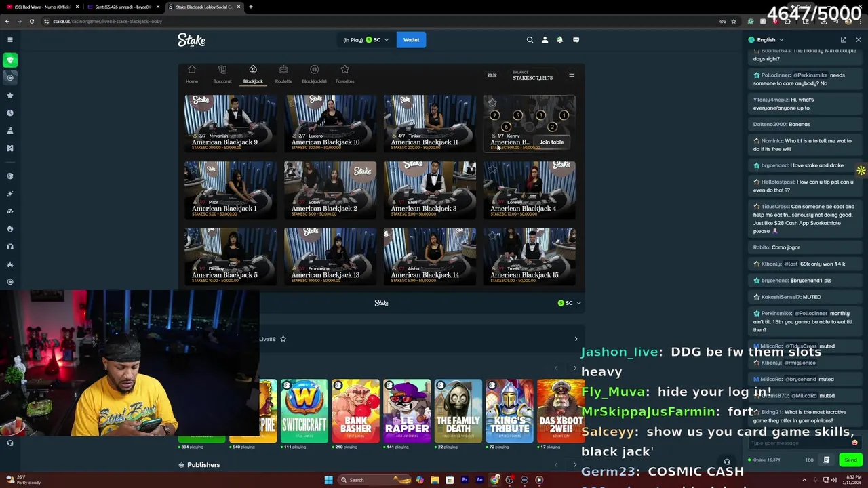Click Windows Start button on taskbar
The height and width of the screenshot is (488, 868).
pos(328,480)
